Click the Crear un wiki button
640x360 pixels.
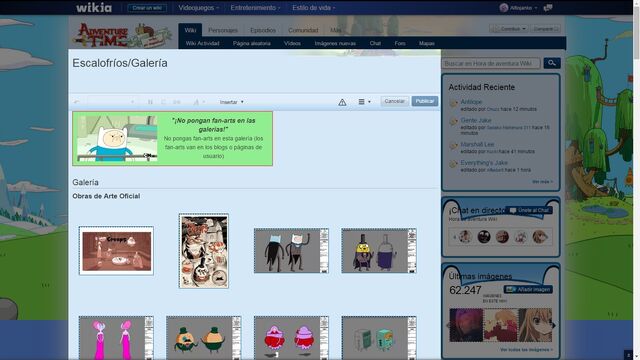[147, 8]
